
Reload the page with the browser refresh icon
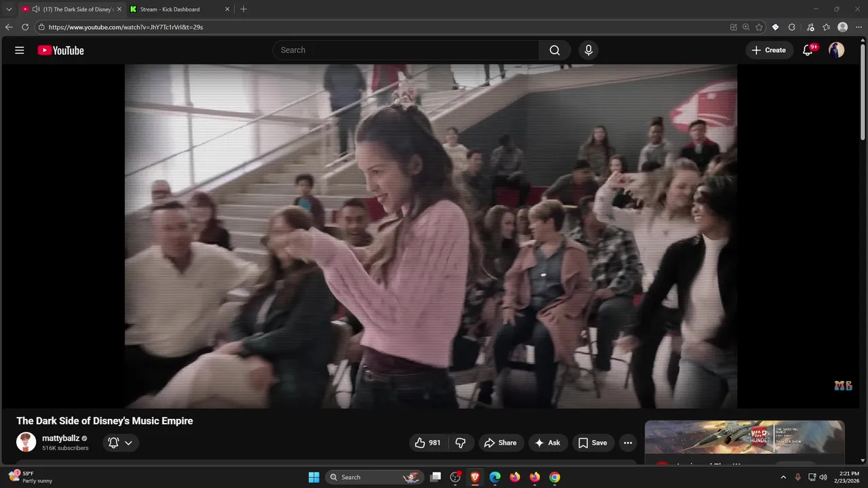(x=25, y=27)
